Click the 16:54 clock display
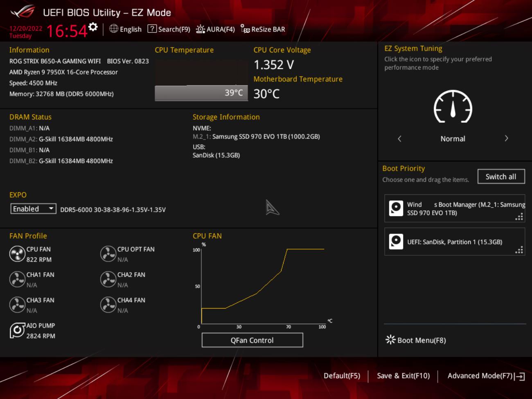The height and width of the screenshot is (399, 532). 66,31
